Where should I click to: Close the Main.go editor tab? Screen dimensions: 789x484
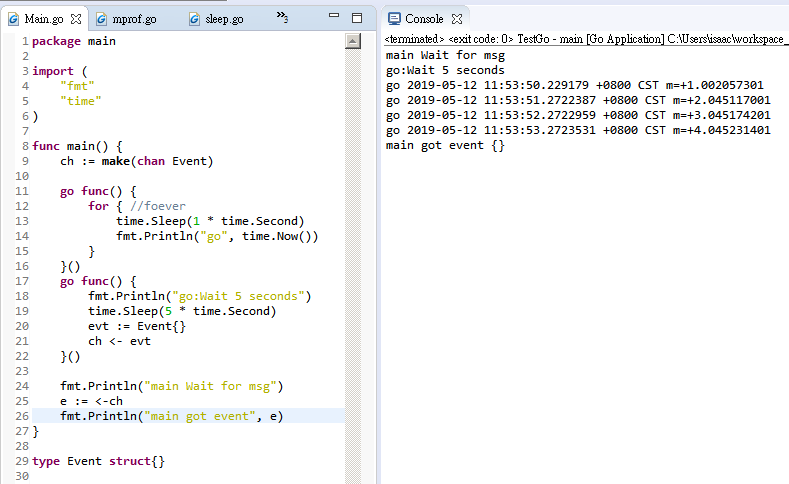(x=76, y=19)
